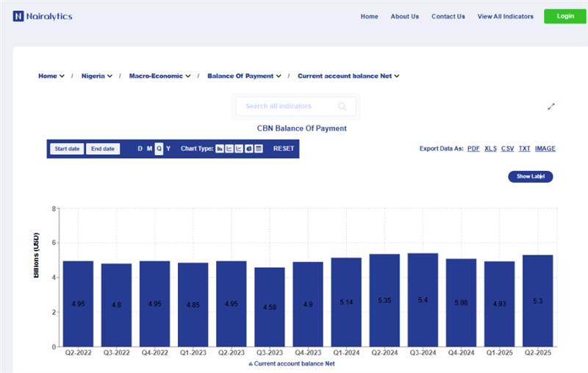Select the bar chart type icon

[220, 148]
